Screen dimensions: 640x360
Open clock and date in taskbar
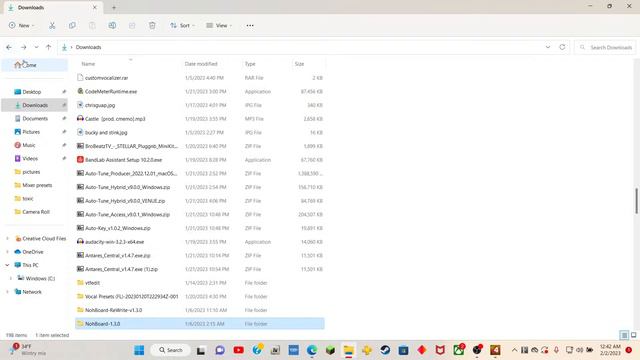[610, 350]
